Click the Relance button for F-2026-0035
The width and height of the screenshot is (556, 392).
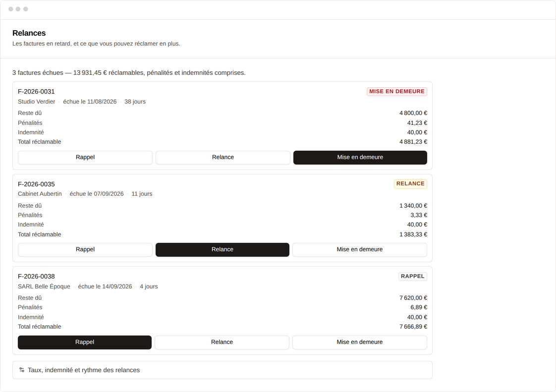coord(222,250)
